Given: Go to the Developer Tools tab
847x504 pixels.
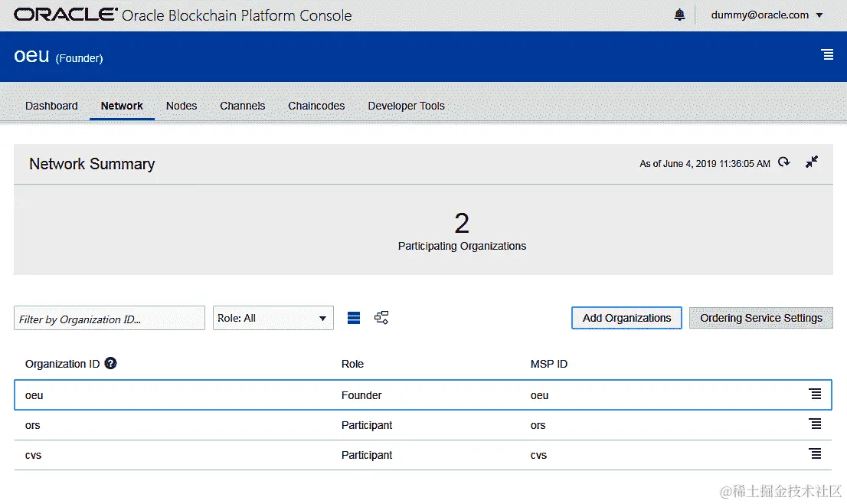Looking at the screenshot, I should (406, 106).
